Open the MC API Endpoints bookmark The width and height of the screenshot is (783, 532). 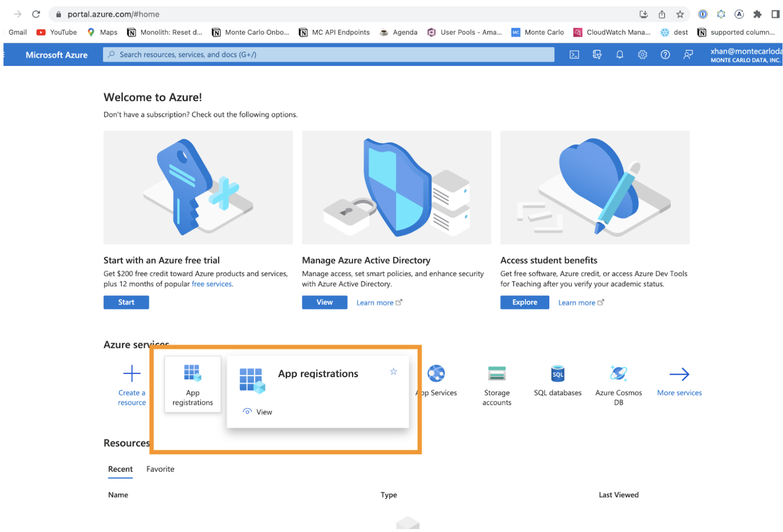click(x=335, y=32)
